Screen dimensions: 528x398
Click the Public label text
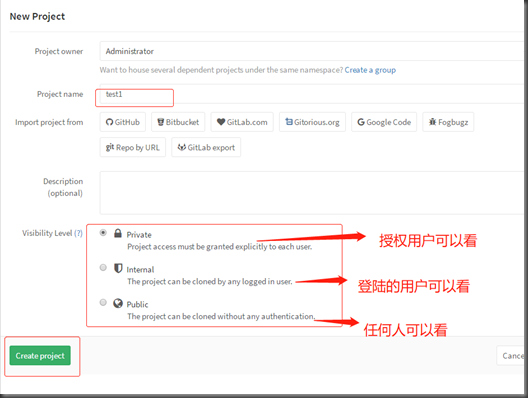(137, 304)
